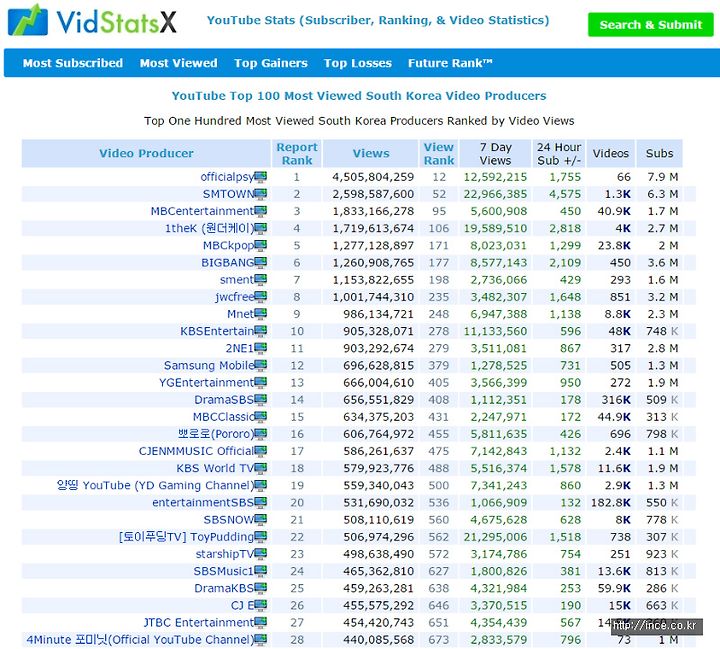The width and height of the screenshot is (720, 649).
Task: Open the 1theK (원더케이) producer link
Action: (209, 228)
